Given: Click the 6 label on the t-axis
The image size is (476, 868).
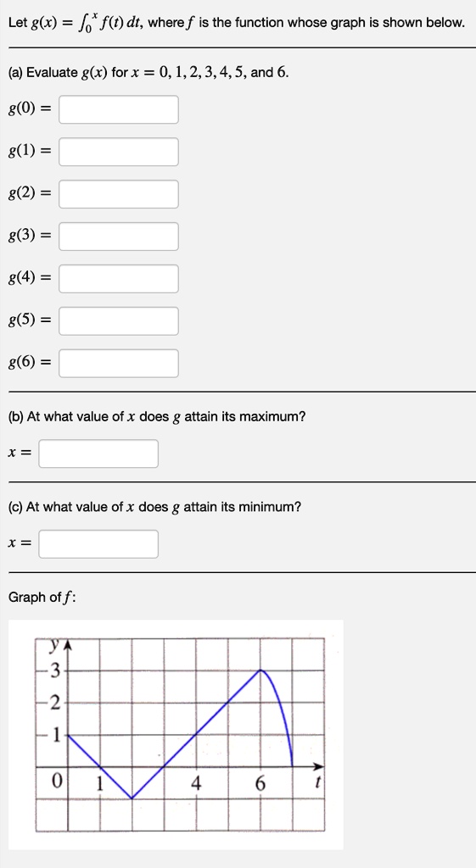Looking at the screenshot, I should point(260,783).
